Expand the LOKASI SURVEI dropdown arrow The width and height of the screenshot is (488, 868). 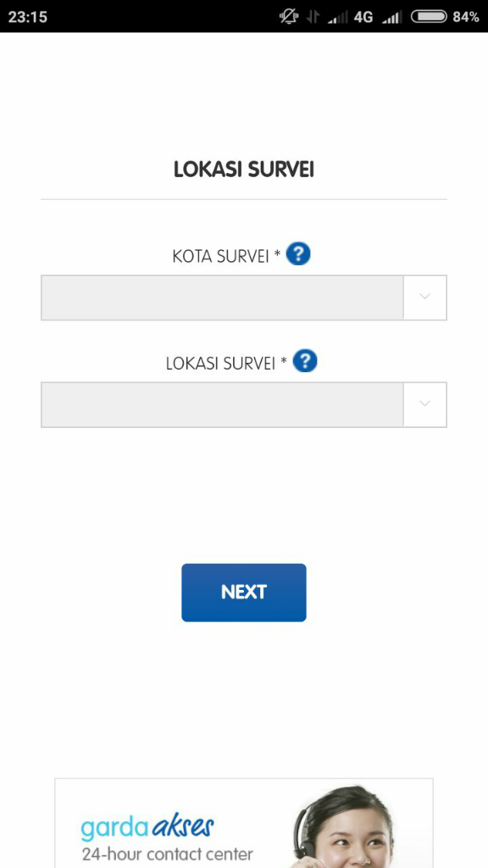425,404
